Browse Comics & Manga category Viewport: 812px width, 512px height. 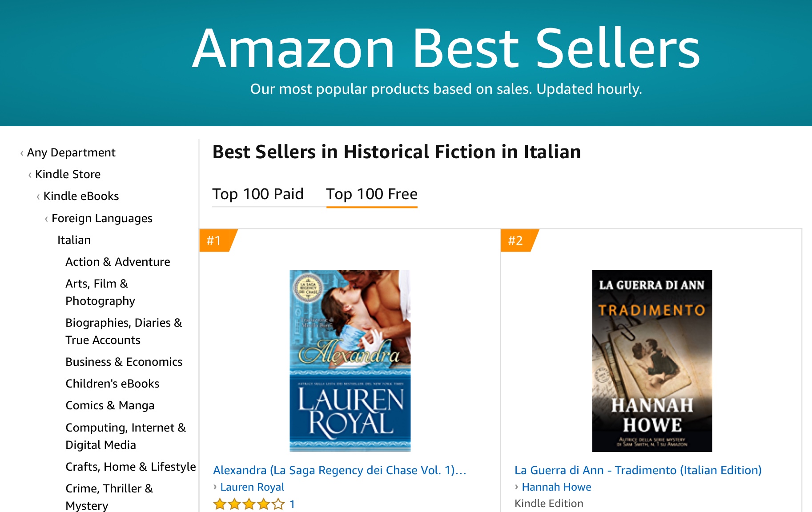(x=110, y=405)
